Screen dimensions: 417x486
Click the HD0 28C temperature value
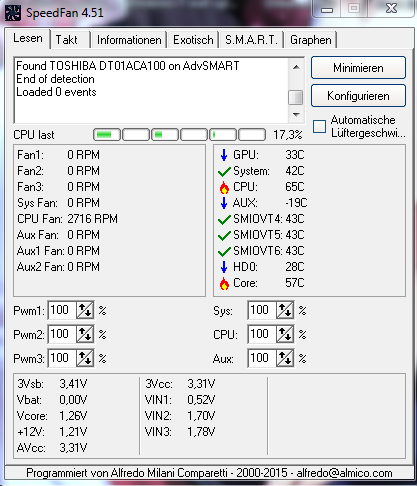click(x=295, y=267)
